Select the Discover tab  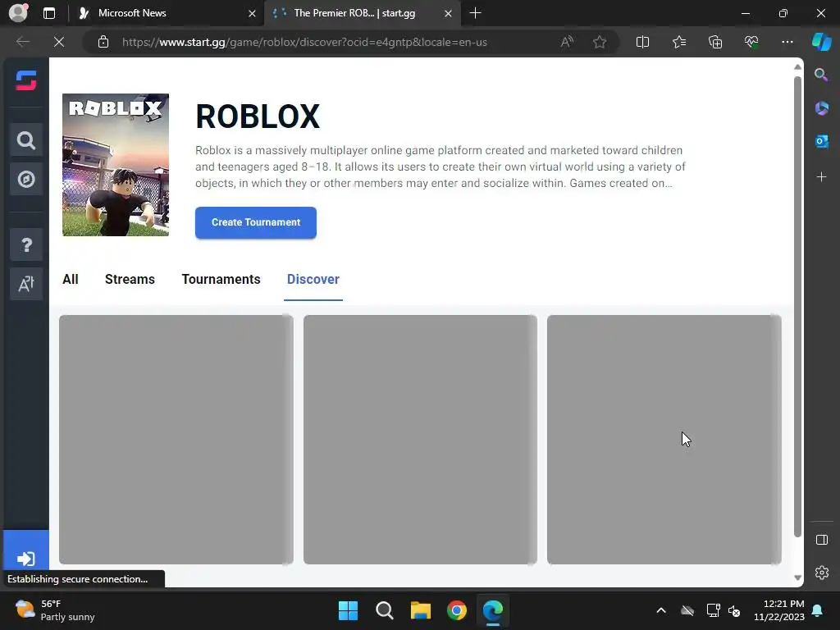(313, 279)
